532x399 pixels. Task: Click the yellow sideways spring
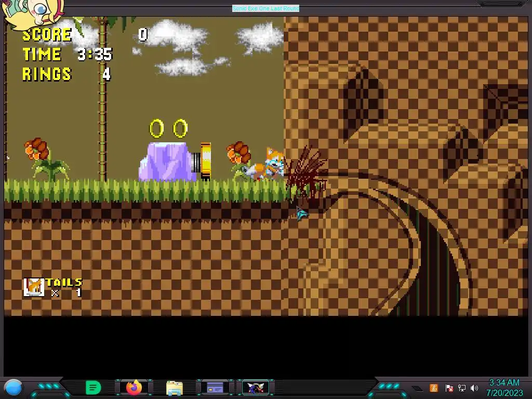coord(203,161)
